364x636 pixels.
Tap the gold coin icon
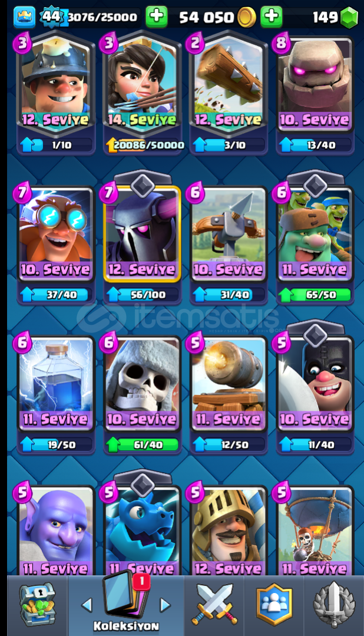click(246, 18)
